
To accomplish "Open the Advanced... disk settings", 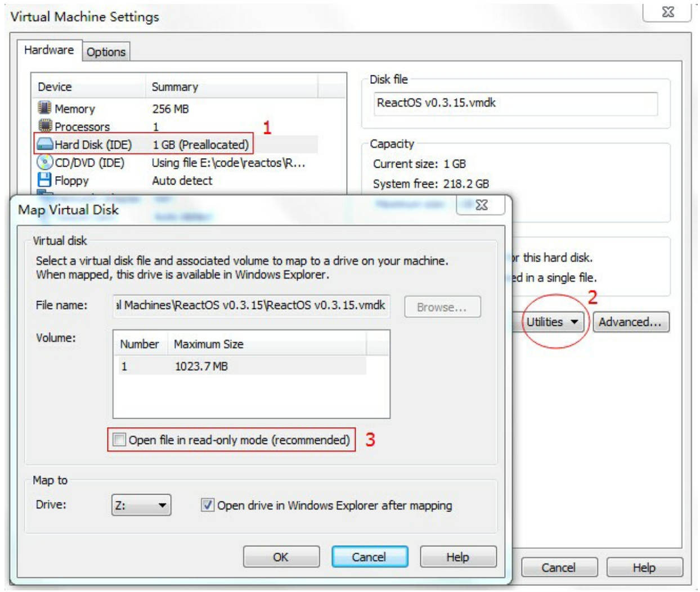I will point(630,322).
